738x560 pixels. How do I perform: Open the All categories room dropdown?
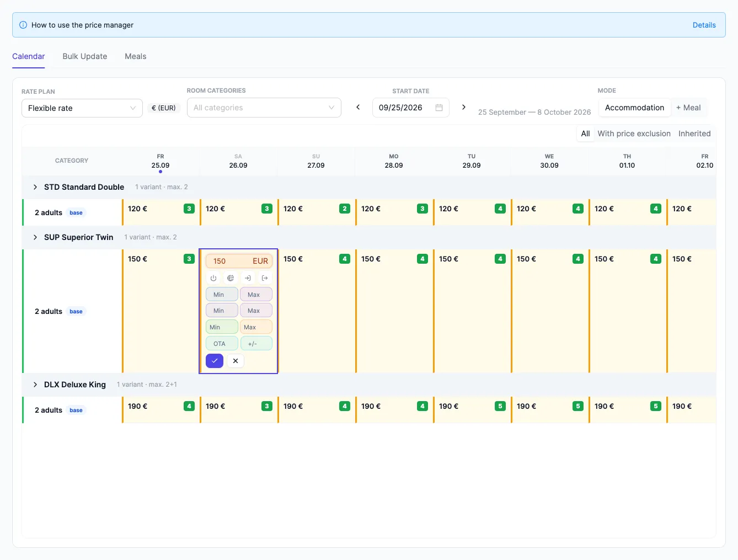264,108
